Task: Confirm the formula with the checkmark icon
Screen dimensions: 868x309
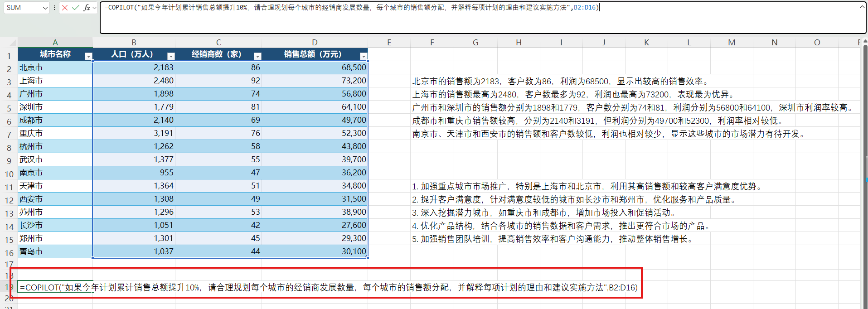Action: (x=75, y=8)
